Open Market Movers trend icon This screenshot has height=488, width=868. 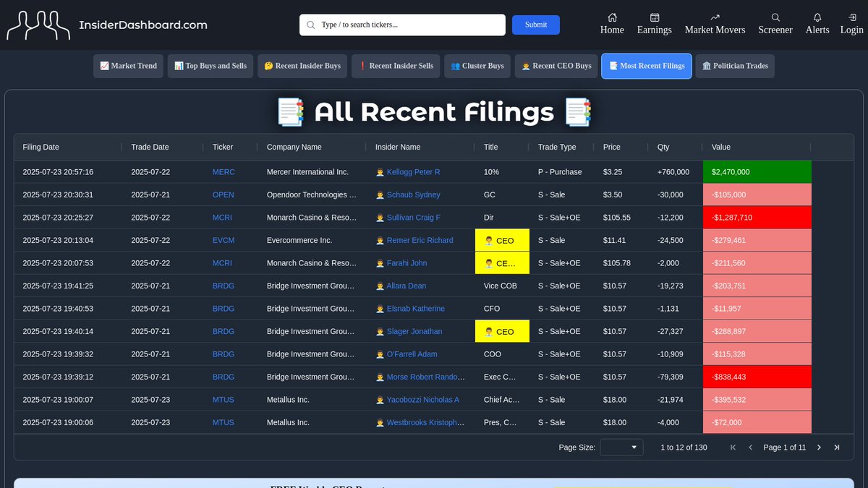[x=715, y=17]
